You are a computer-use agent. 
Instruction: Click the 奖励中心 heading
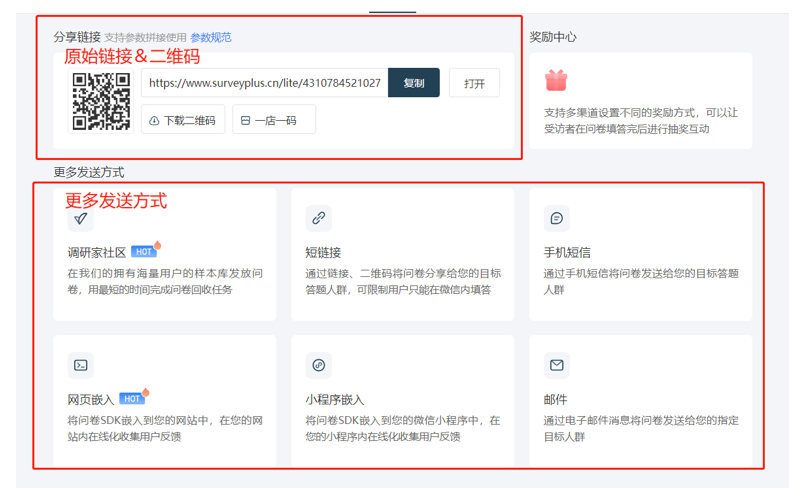coord(553,37)
